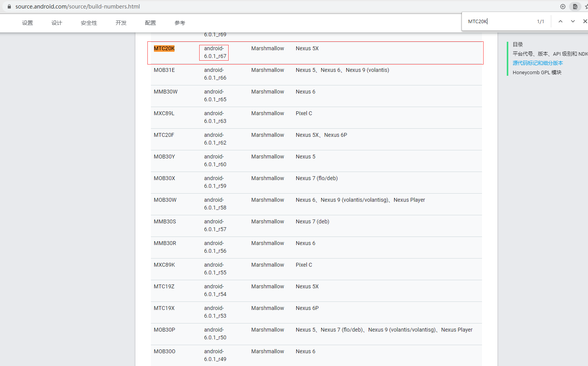Click Marshmallow cell in MOB30Y row
588x366 pixels.
point(268,157)
